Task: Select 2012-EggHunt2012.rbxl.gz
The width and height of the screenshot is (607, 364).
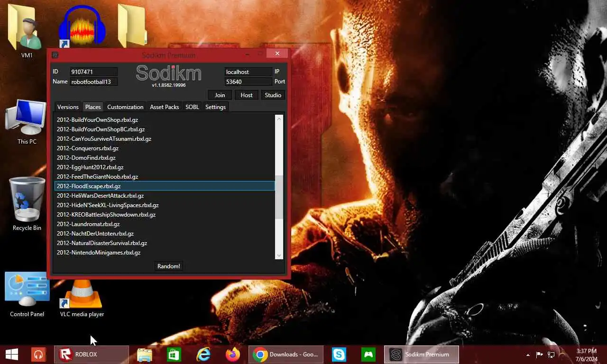Action: click(165, 167)
